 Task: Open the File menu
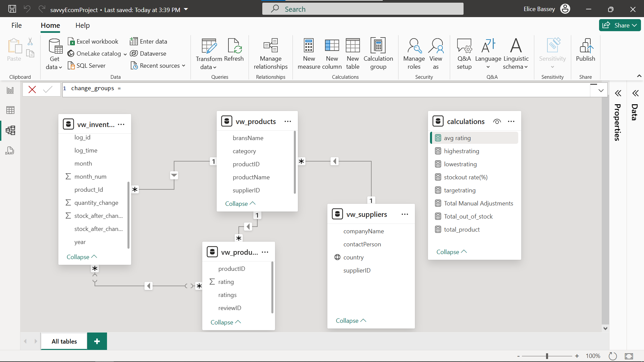(16, 25)
